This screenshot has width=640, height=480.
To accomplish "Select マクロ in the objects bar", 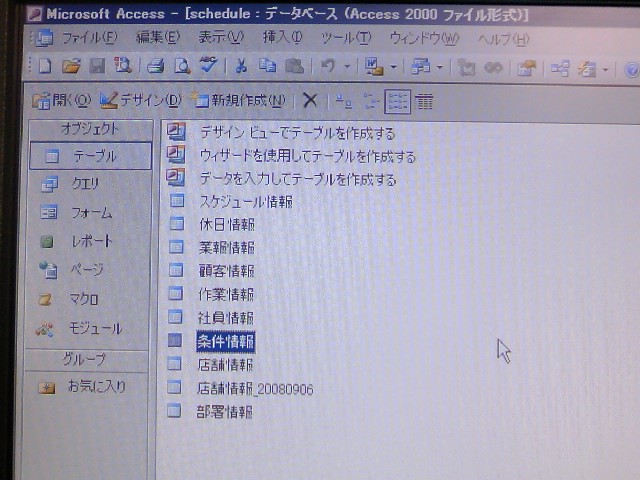I will click(x=68, y=300).
